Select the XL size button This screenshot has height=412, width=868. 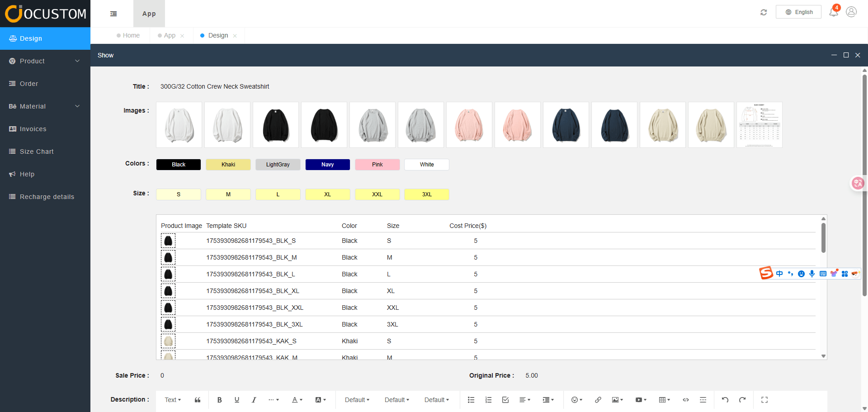[x=327, y=194]
